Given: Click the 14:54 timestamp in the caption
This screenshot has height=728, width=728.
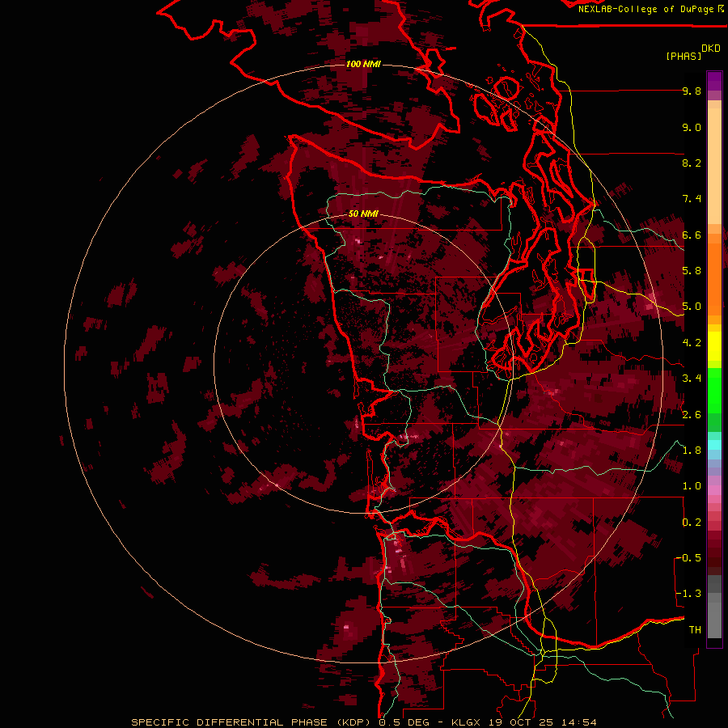Looking at the screenshot, I should click(x=578, y=722).
